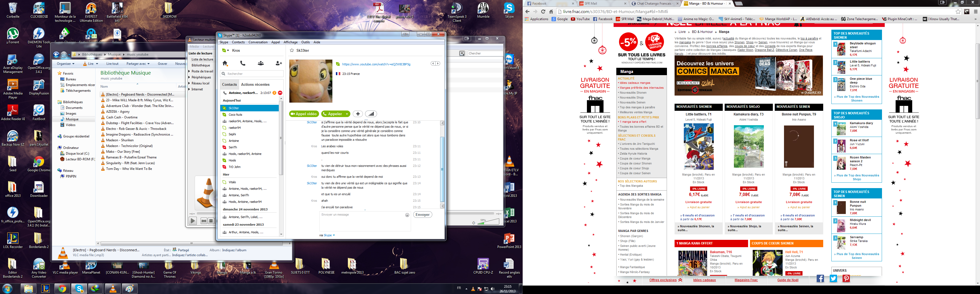The height and width of the screenshot is (294, 980).
Task: Click Appel vidéo button
Action: click(304, 114)
